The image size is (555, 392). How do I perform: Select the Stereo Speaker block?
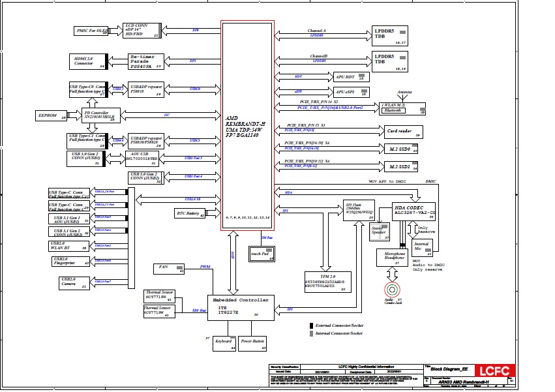pyautogui.click(x=380, y=232)
